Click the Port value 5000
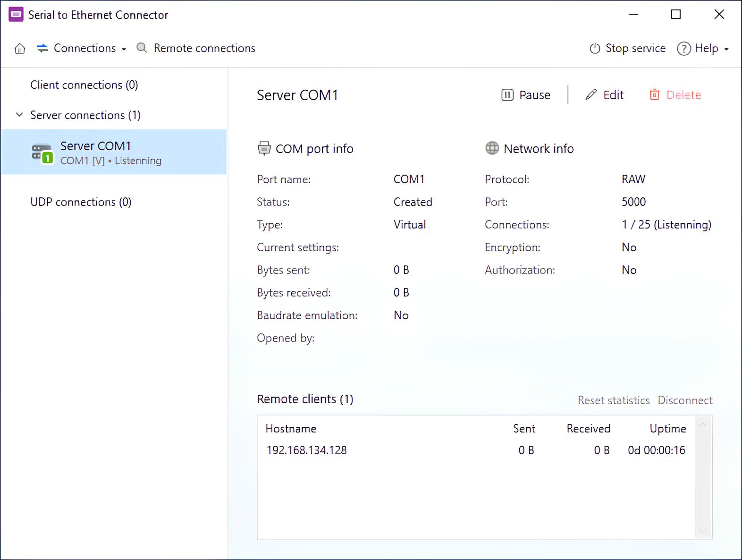This screenshot has height=560, width=742. tap(633, 202)
